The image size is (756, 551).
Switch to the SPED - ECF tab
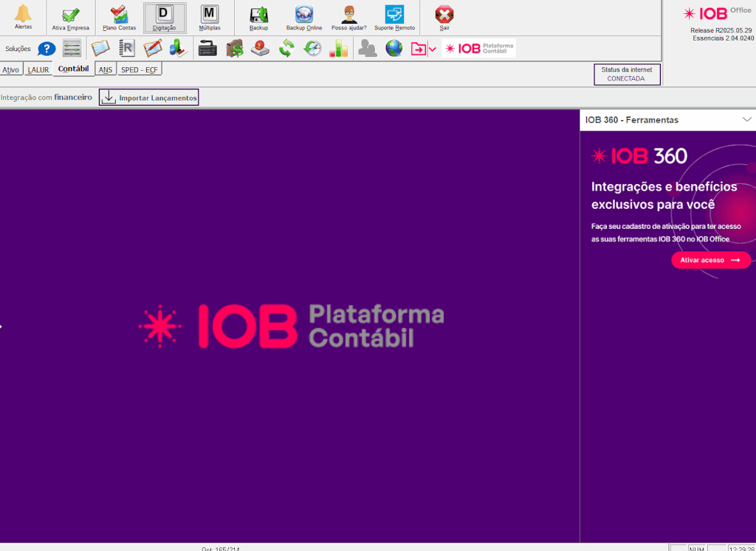[x=140, y=70]
